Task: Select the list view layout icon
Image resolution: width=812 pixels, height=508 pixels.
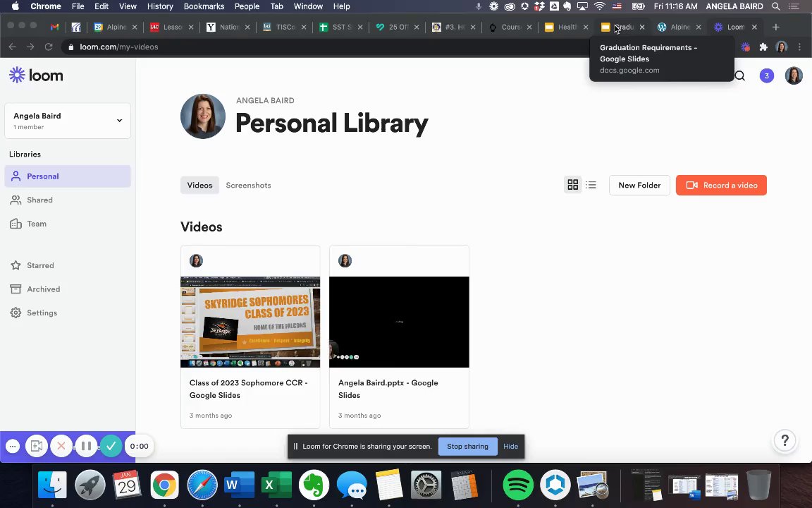Action: click(591, 185)
